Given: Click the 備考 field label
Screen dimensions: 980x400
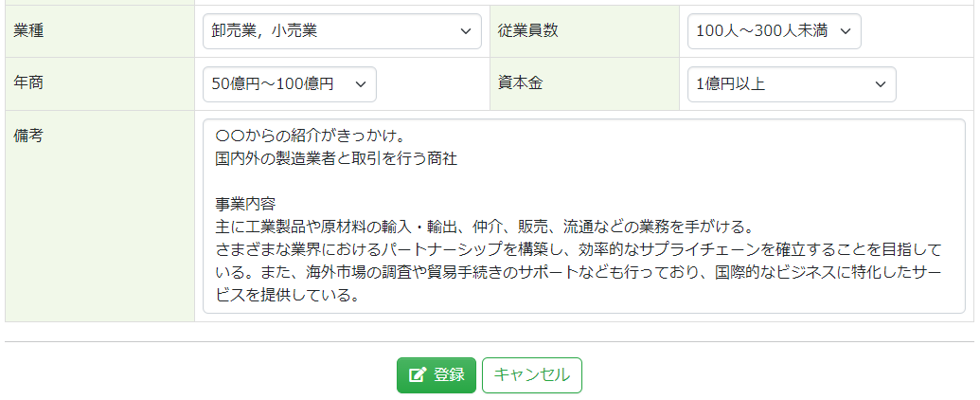Looking at the screenshot, I should point(29,136).
